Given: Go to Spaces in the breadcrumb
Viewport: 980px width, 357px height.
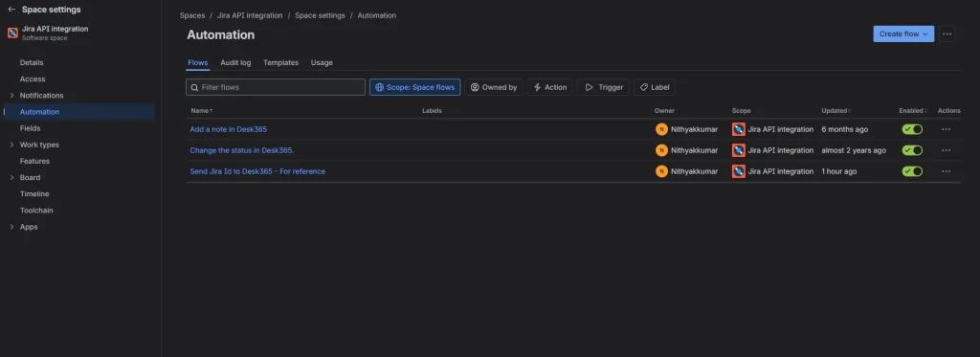Looking at the screenshot, I should pyautogui.click(x=191, y=15).
